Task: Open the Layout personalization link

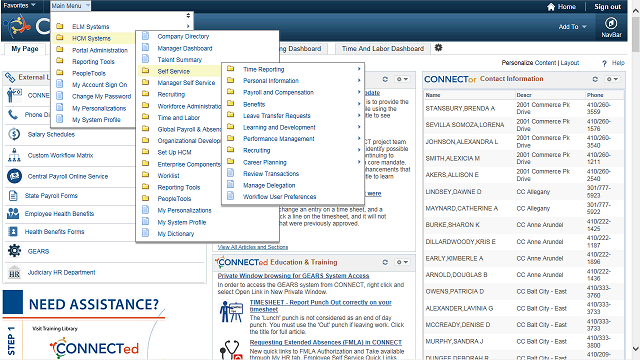Action: pyautogui.click(x=570, y=63)
